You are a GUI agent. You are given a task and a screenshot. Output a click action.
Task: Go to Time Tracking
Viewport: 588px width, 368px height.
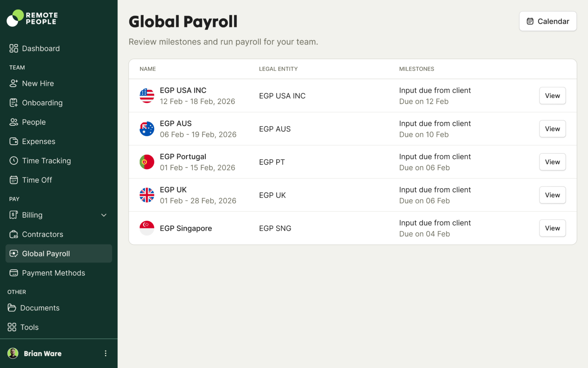46,160
